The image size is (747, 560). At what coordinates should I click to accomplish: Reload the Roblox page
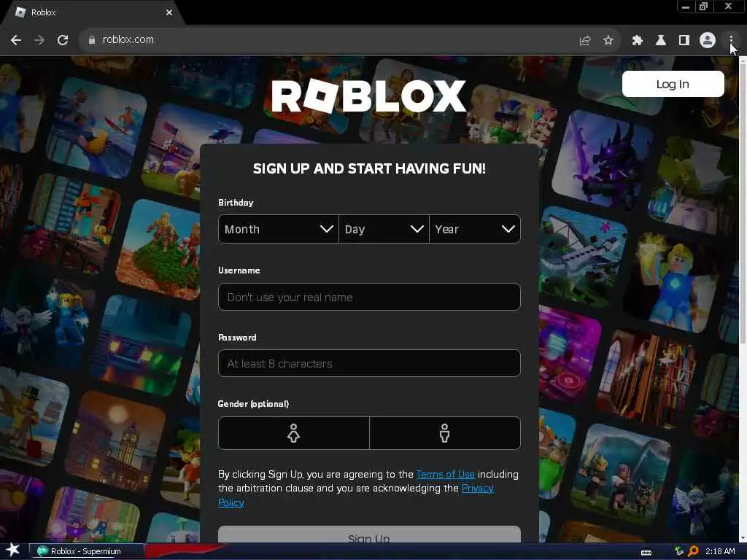[x=63, y=40]
